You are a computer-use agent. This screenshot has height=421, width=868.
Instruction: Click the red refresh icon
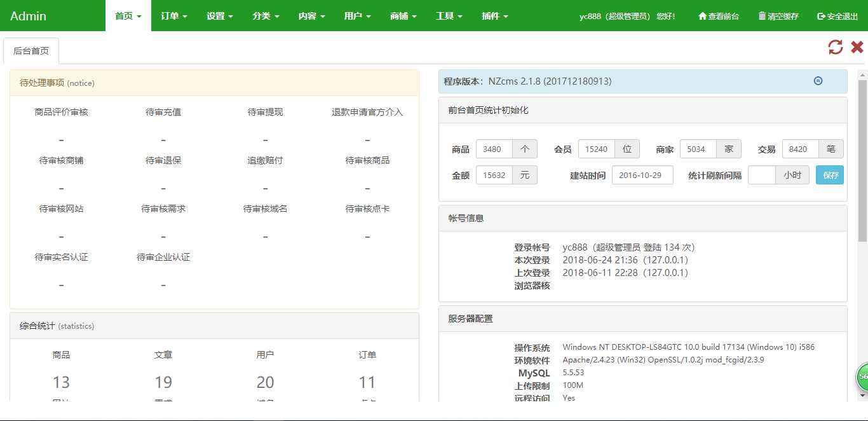pos(836,47)
